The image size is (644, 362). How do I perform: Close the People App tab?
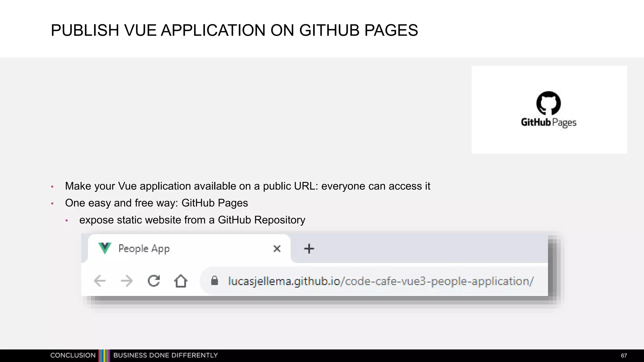[x=277, y=249]
